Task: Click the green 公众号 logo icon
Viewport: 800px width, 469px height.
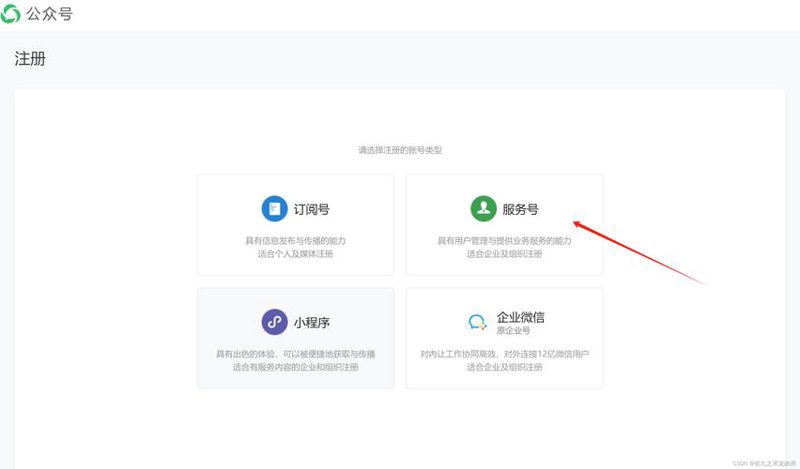Action: 11,14
